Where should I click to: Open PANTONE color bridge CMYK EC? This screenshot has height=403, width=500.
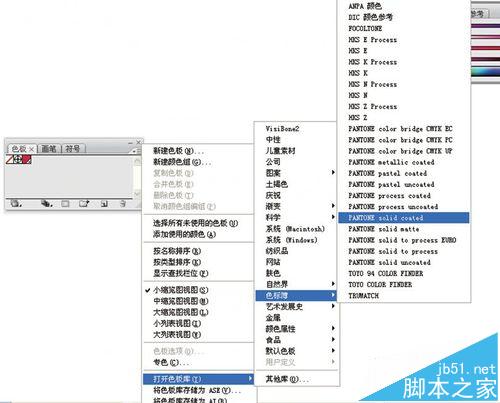(x=400, y=129)
